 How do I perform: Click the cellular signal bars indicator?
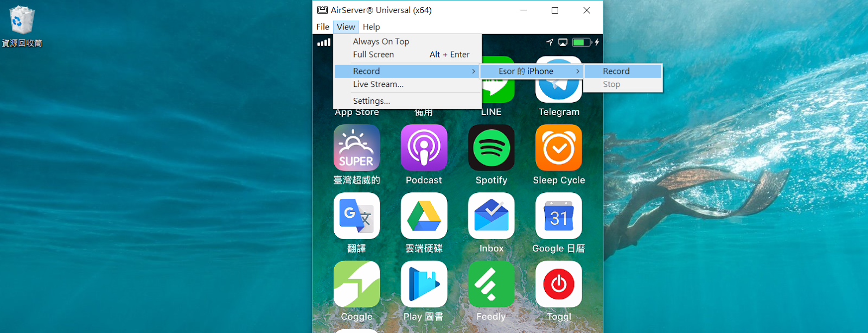(x=324, y=42)
